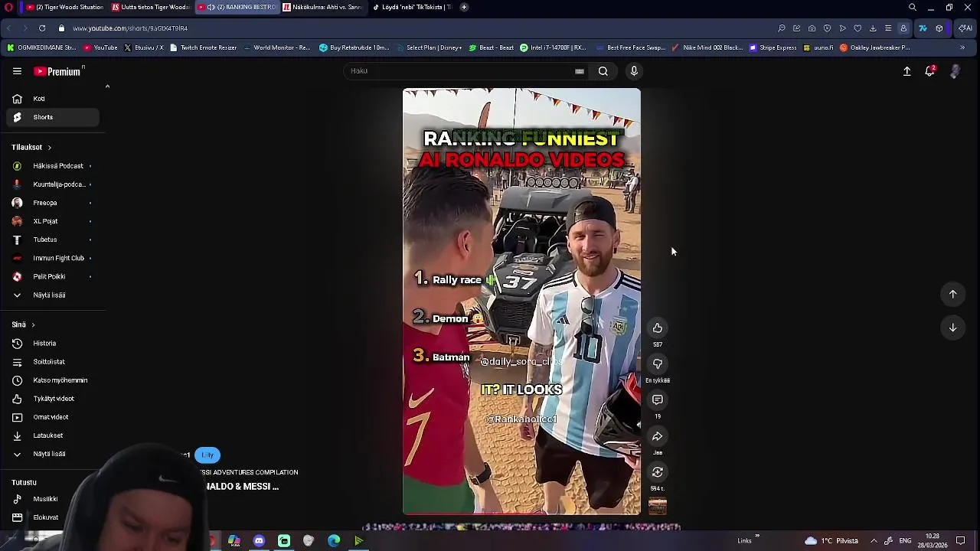The image size is (980, 551).
Task: Go to Koti home in sidebar
Action: point(54,99)
